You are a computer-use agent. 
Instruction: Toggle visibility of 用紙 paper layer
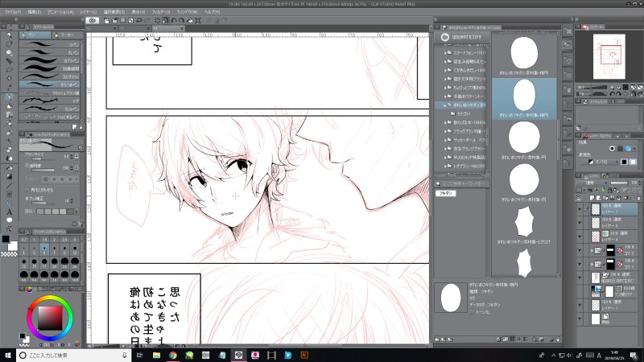click(x=580, y=319)
